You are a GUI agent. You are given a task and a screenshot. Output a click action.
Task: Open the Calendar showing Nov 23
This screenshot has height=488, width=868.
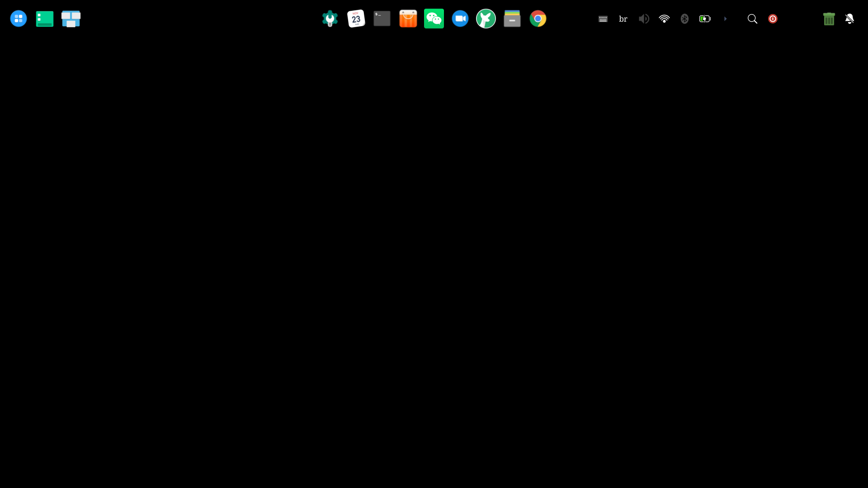356,19
